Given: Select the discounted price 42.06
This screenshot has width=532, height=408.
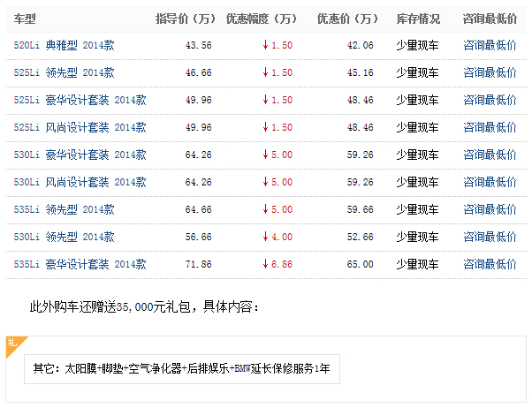Looking at the screenshot, I should [x=360, y=45].
